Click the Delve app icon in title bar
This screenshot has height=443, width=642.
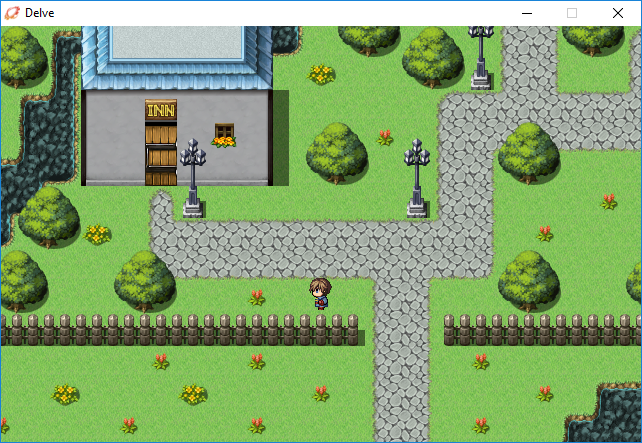(12, 13)
